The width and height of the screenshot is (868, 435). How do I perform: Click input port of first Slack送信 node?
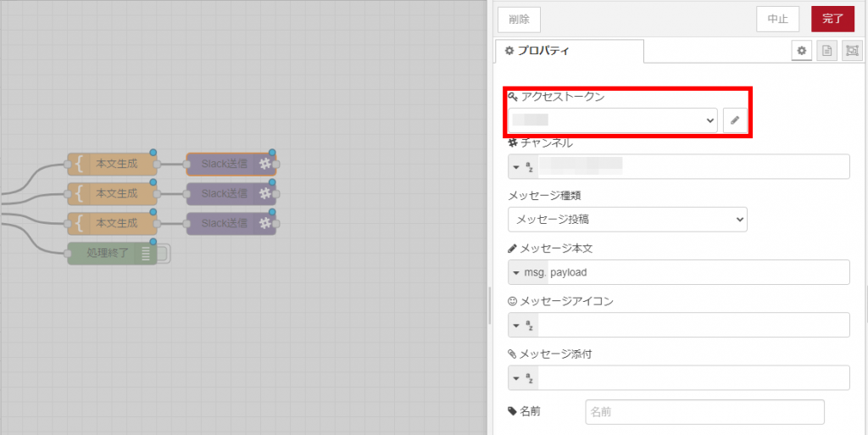(186, 165)
